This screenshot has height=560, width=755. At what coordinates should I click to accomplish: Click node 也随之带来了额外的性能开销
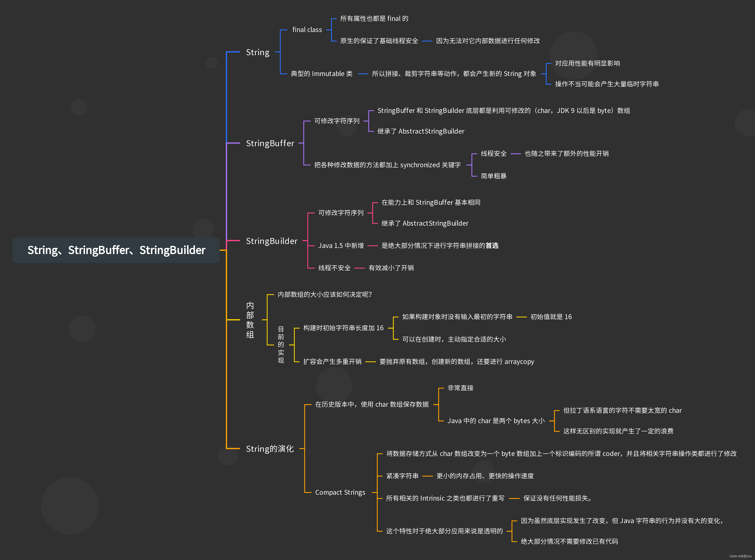click(x=566, y=153)
